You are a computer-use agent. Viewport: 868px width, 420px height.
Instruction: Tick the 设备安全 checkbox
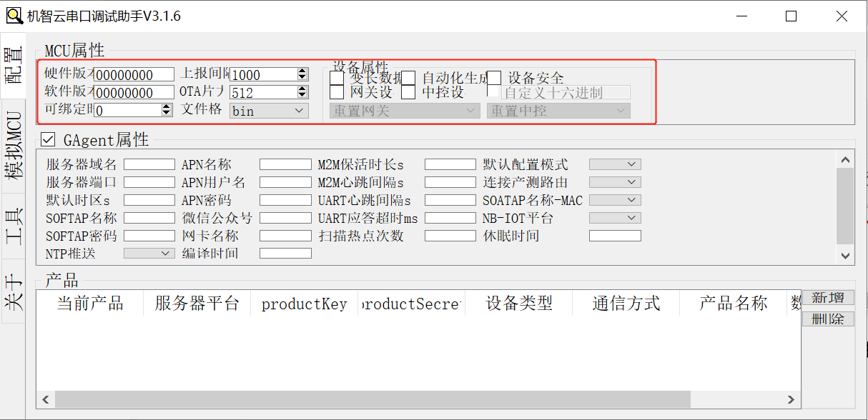494,78
